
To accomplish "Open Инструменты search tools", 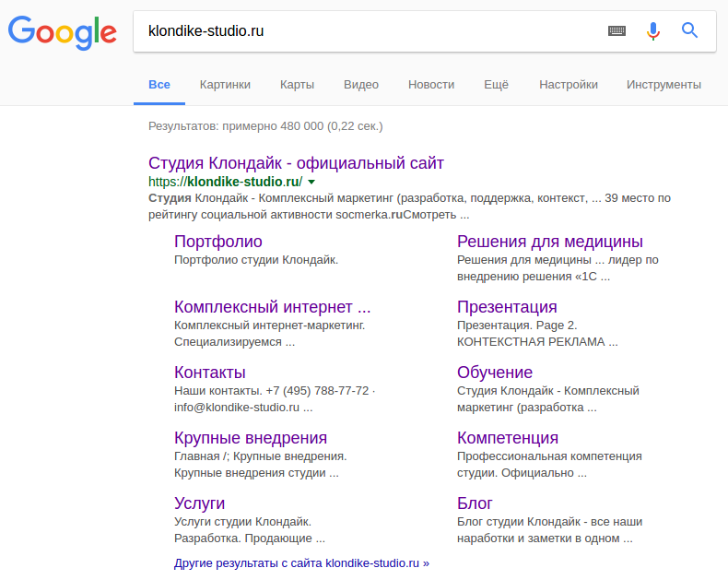I will [663, 85].
